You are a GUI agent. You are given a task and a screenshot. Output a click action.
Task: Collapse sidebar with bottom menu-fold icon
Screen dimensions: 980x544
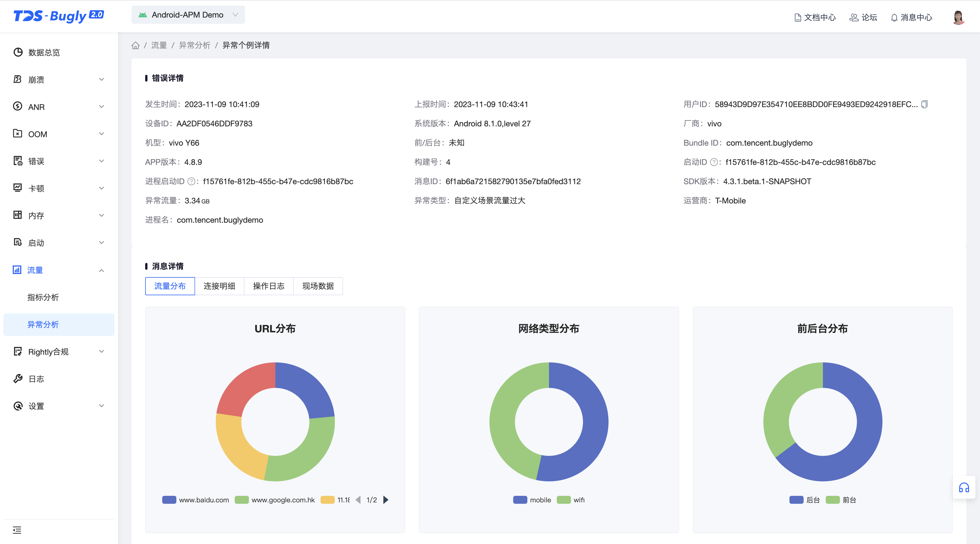[17, 530]
